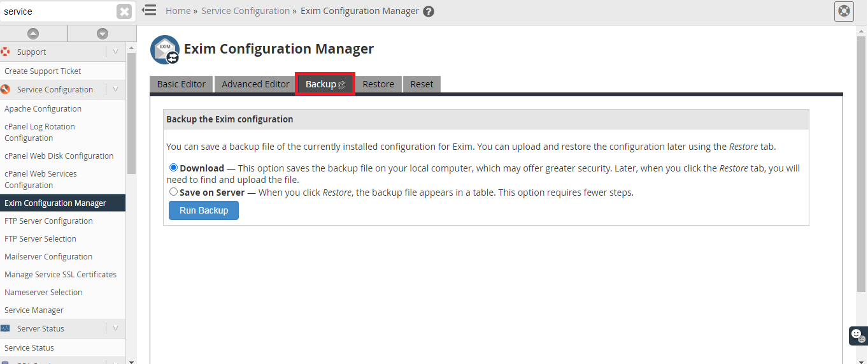Expand all sidebar sections with down arrow
Viewport: 868px width, 364px height.
(x=102, y=34)
